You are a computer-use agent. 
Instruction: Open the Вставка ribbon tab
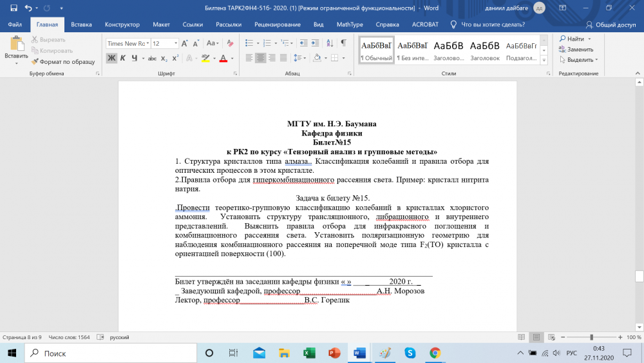click(81, 25)
